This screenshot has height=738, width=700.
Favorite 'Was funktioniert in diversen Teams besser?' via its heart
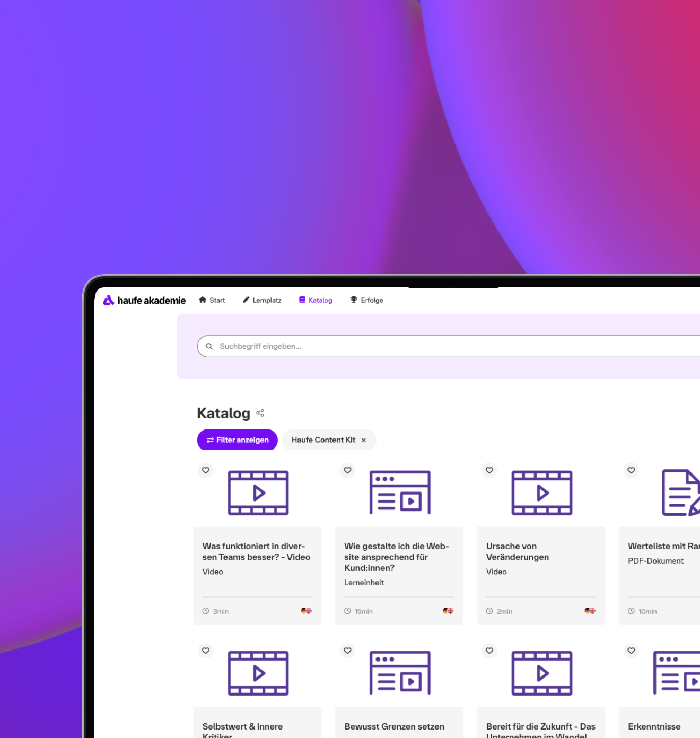(x=206, y=470)
